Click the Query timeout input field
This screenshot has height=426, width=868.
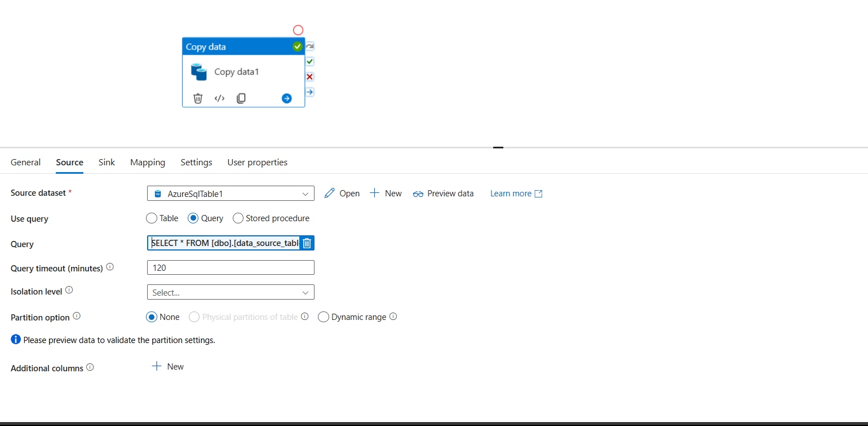(x=230, y=267)
